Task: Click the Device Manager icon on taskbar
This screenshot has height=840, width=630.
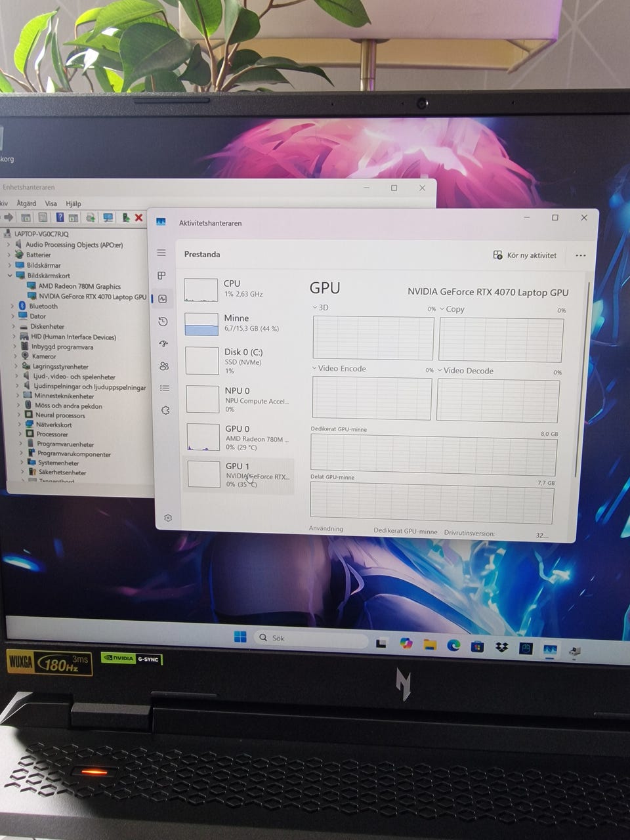Action: pyautogui.click(x=574, y=651)
